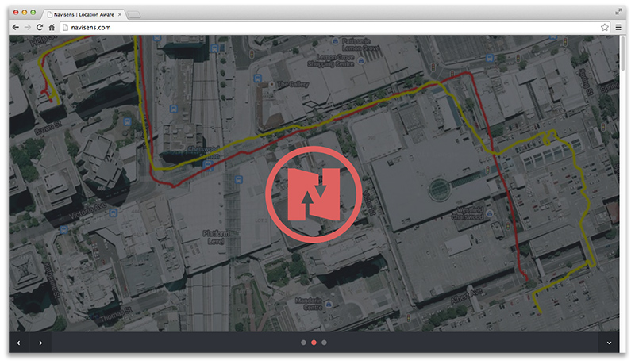Expand page content with the down chevron
Viewport: 635px width, 364px height.
point(609,343)
